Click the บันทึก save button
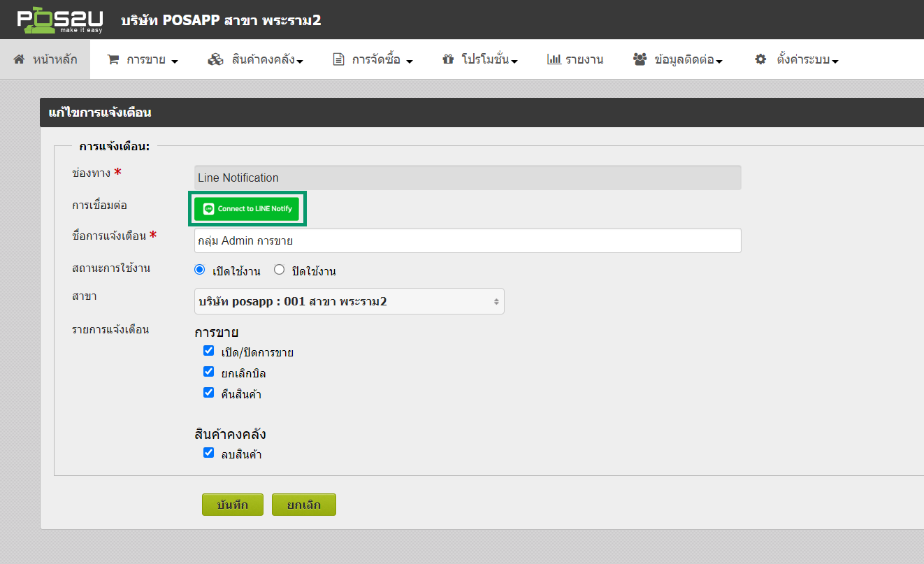The width and height of the screenshot is (924, 564). click(x=233, y=505)
